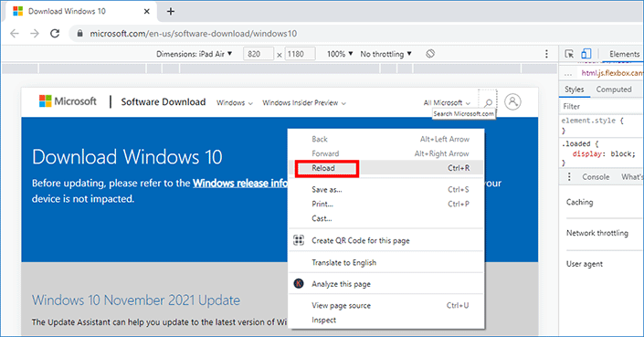Click the Download Windows 10 heading
Image resolution: width=644 pixels, height=337 pixels.
(127, 157)
